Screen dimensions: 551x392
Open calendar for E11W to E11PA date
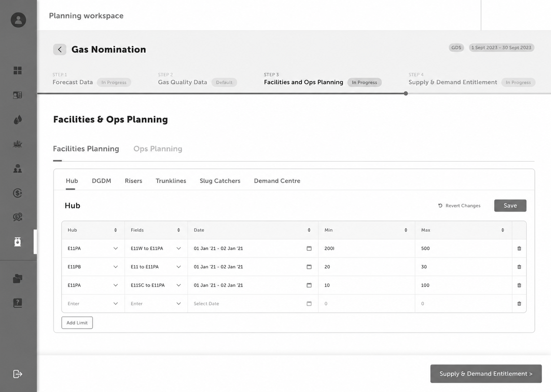(x=309, y=248)
